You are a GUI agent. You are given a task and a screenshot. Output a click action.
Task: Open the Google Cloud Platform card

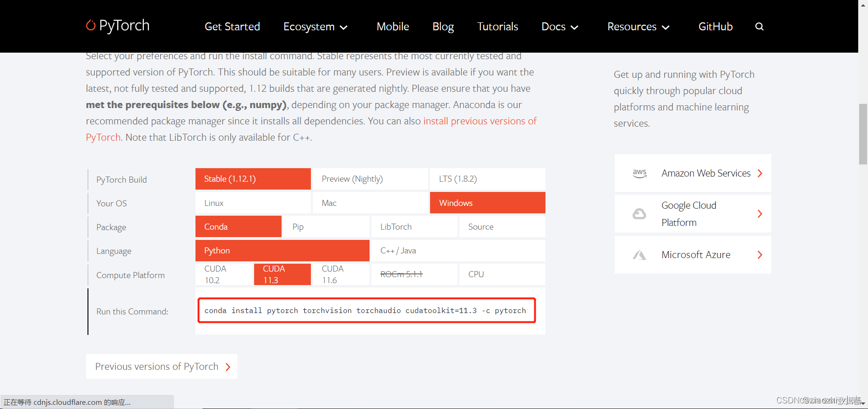tap(693, 214)
